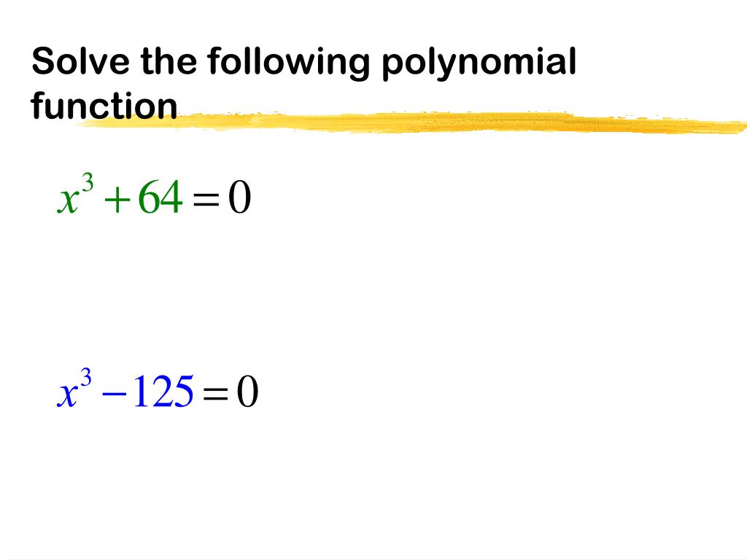Select the blue x variable
The height and width of the screenshot is (560, 747).
tap(68, 394)
